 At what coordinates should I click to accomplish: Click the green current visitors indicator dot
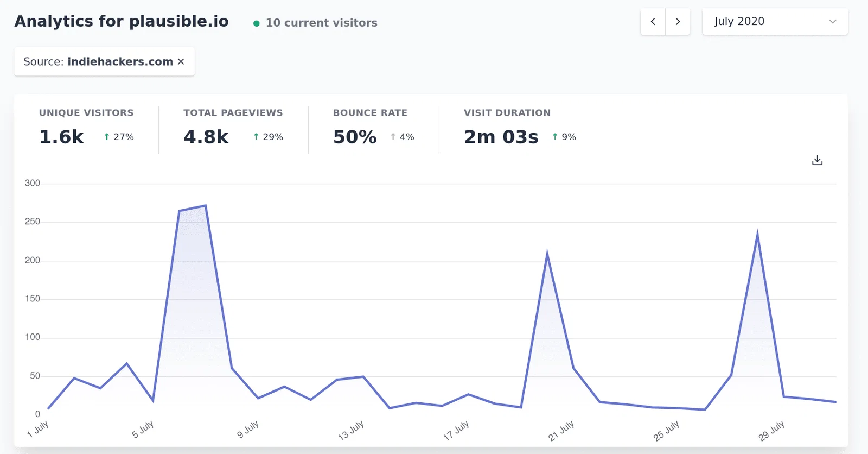tap(257, 23)
